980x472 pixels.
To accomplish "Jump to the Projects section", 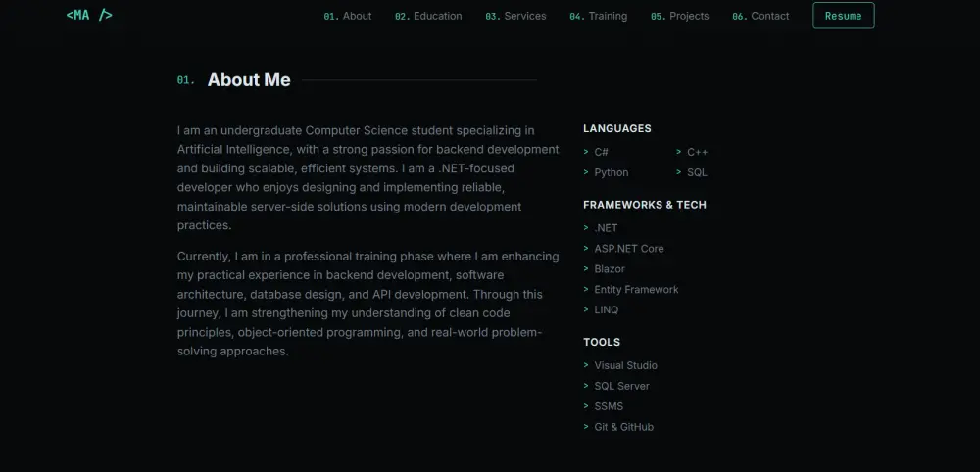I will 679,17.
